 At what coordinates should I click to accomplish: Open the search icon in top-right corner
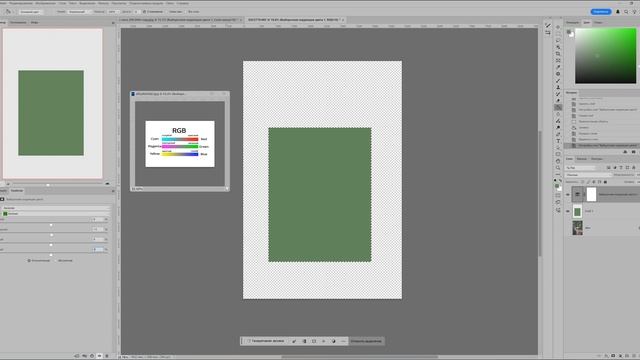click(626, 12)
